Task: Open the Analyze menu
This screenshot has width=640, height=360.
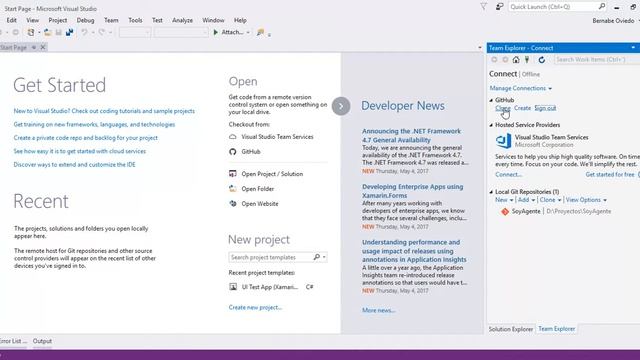Action: coord(182,20)
